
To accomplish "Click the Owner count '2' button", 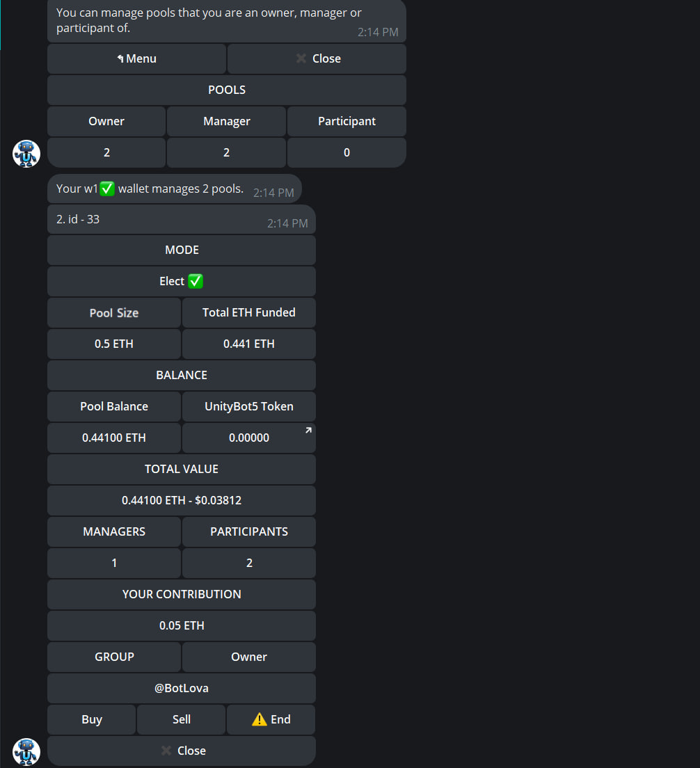I will click(106, 153).
